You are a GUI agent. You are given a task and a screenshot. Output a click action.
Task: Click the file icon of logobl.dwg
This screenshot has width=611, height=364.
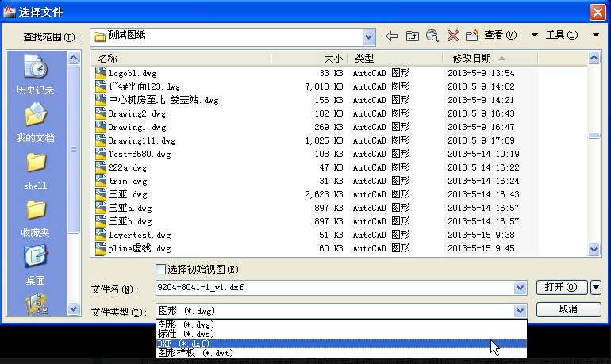[x=101, y=73]
